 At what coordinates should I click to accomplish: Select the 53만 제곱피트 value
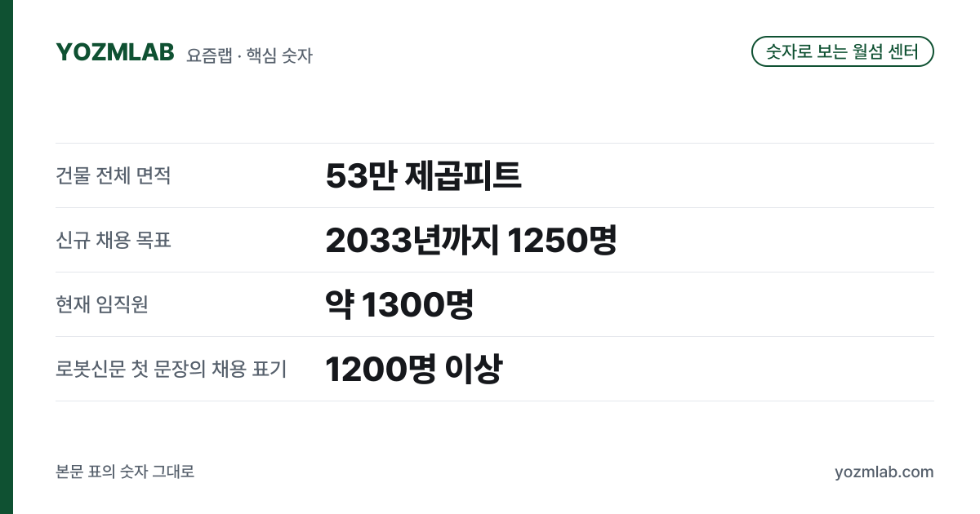click(x=423, y=175)
